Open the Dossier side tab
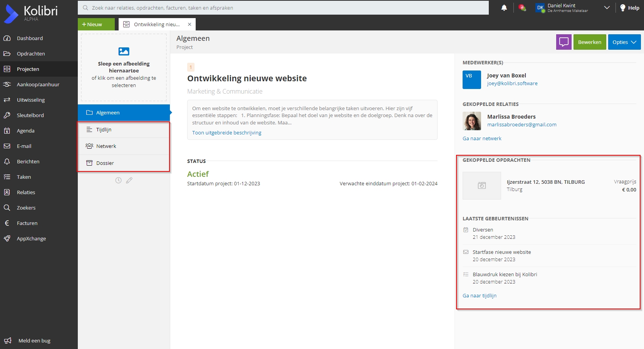 124,163
